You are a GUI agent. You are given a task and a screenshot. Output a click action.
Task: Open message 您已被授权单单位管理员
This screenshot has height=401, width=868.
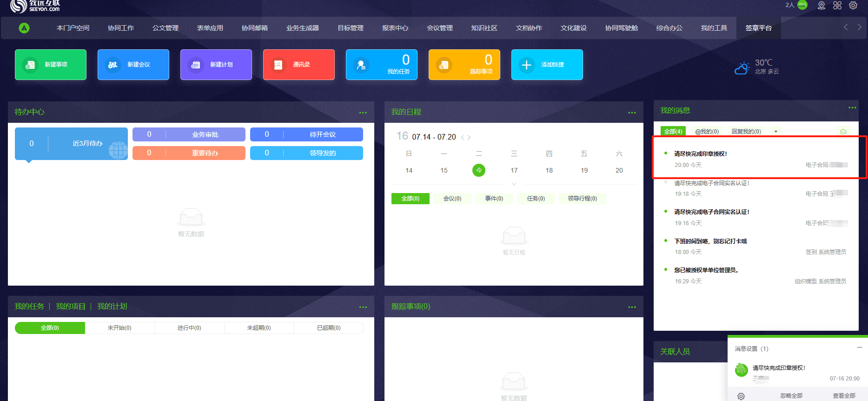tap(707, 270)
